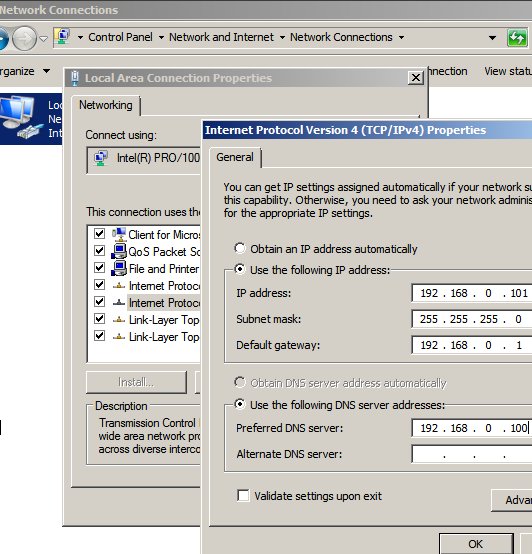The width and height of the screenshot is (532, 554).
Task: Expand the arrow after Control Panel breadcrumb
Action: 161,37
